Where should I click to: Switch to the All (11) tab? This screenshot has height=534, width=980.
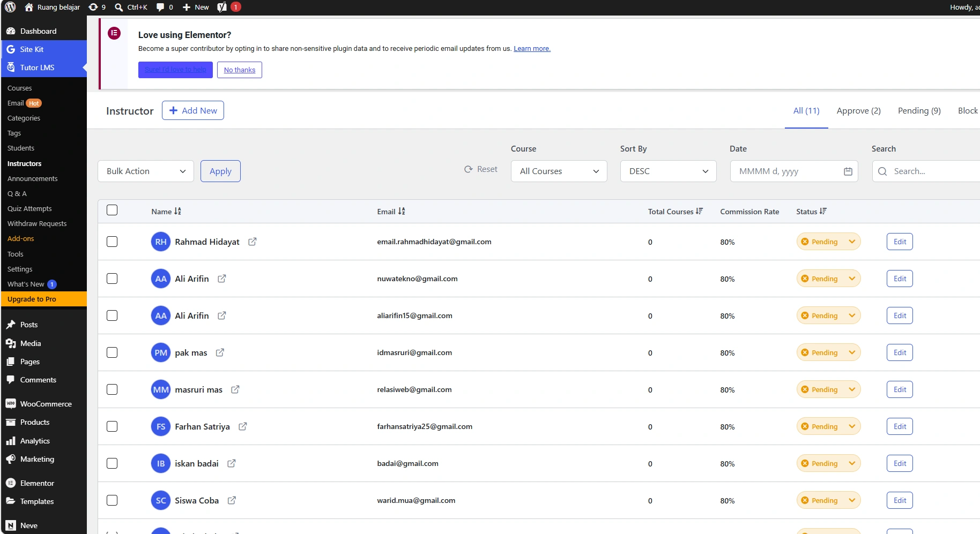tap(806, 110)
